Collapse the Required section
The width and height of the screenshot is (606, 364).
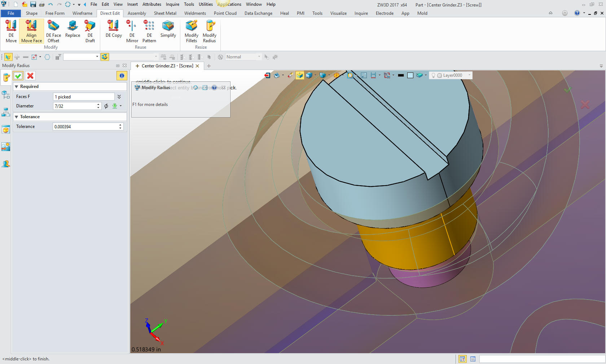pos(17,86)
